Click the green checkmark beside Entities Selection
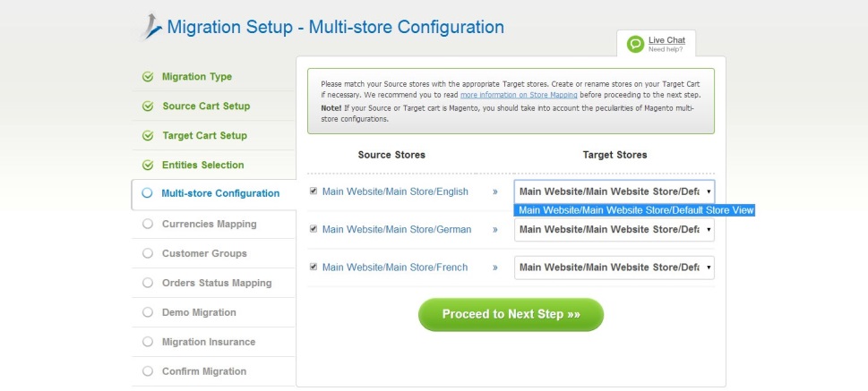868x391 pixels. coord(148,166)
